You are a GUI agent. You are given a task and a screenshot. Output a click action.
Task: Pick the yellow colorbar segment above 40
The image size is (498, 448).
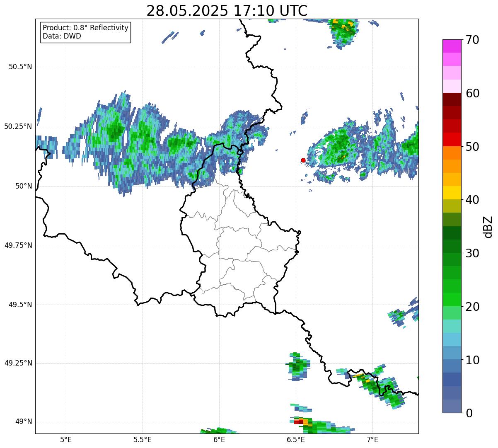[x=452, y=193]
